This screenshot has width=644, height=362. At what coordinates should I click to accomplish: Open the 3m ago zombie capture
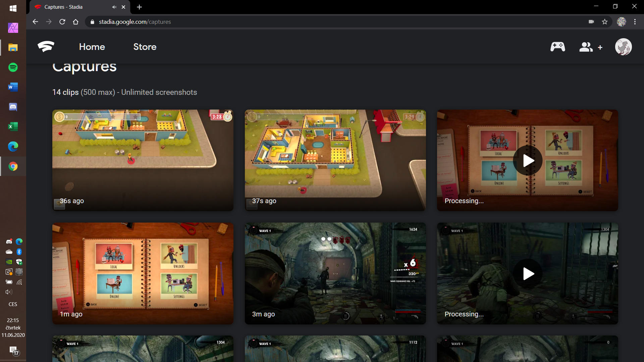click(335, 273)
